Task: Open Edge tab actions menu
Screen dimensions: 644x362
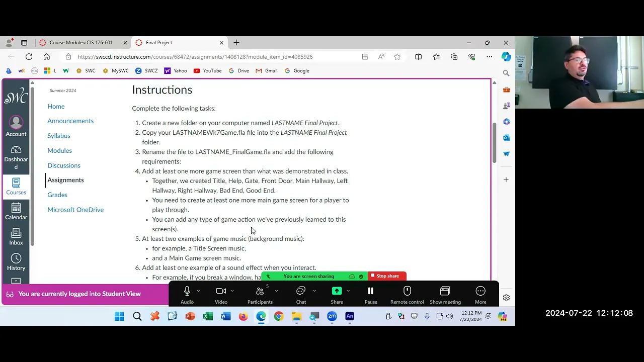Action: point(24,43)
